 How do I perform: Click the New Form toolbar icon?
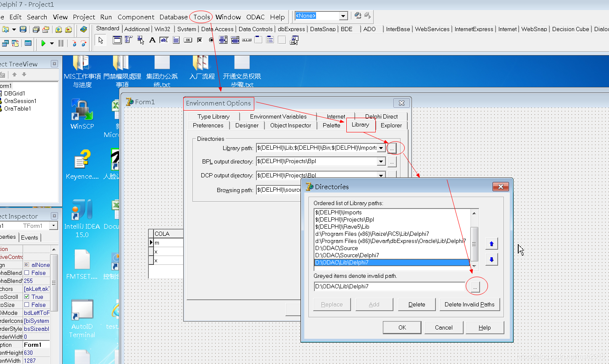(x=28, y=43)
